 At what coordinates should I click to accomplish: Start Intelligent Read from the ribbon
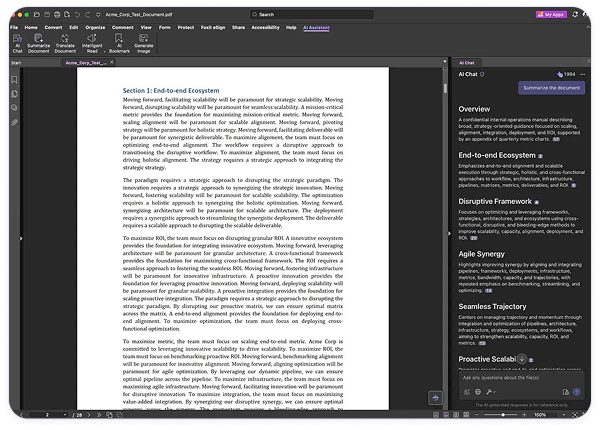click(x=92, y=43)
